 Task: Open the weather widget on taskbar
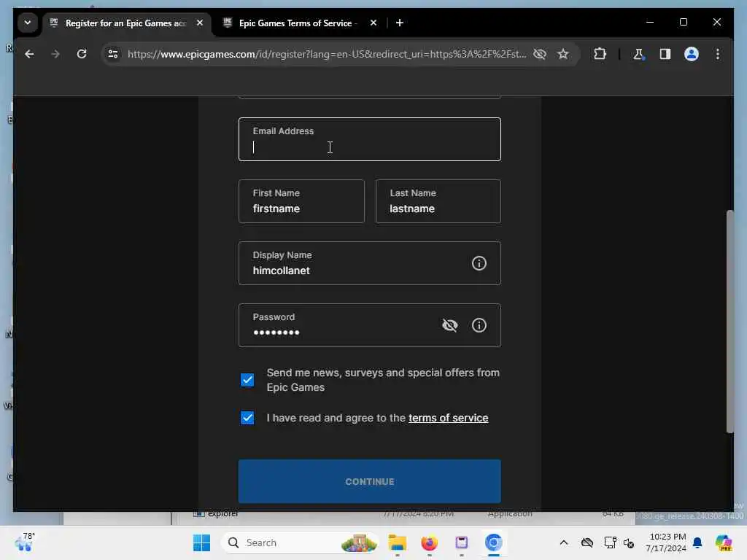coord(25,542)
